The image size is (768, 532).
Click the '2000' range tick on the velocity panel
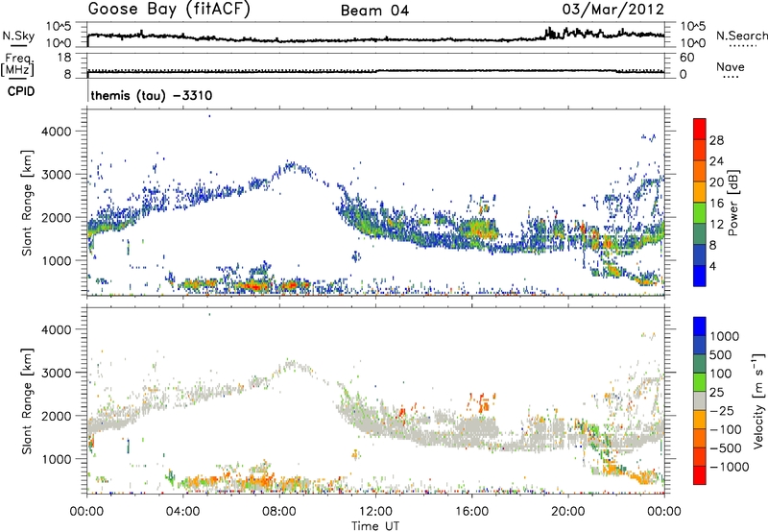pos(58,416)
